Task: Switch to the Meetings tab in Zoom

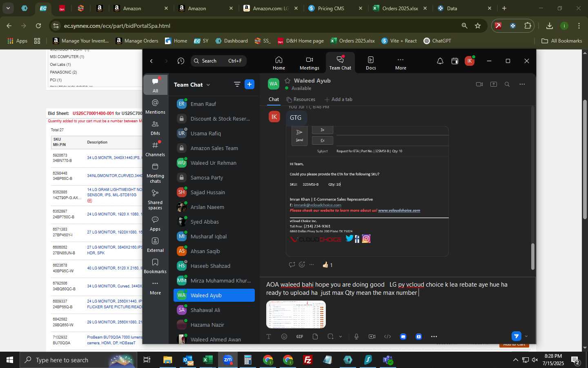Action: click(310, 63)
